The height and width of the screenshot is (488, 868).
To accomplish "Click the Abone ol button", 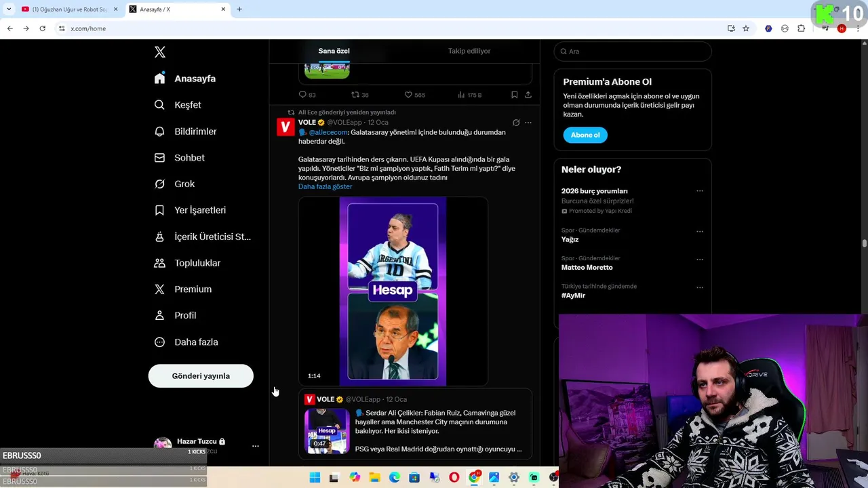I will [x=585, y=135].
